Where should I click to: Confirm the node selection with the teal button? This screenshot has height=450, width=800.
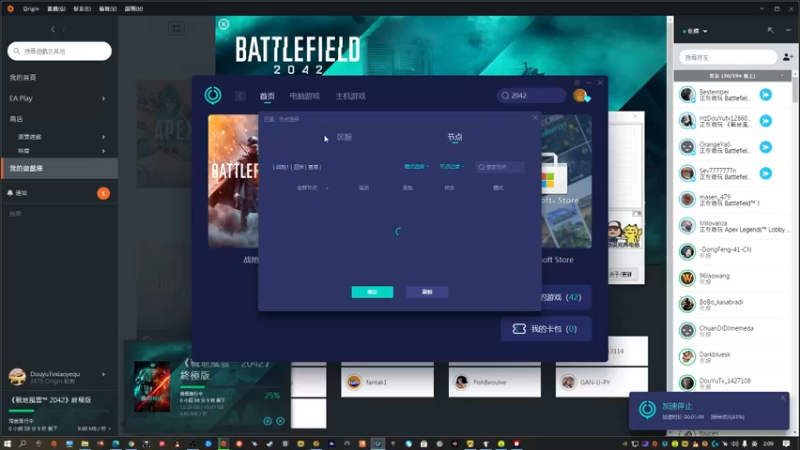pos(372,292)
